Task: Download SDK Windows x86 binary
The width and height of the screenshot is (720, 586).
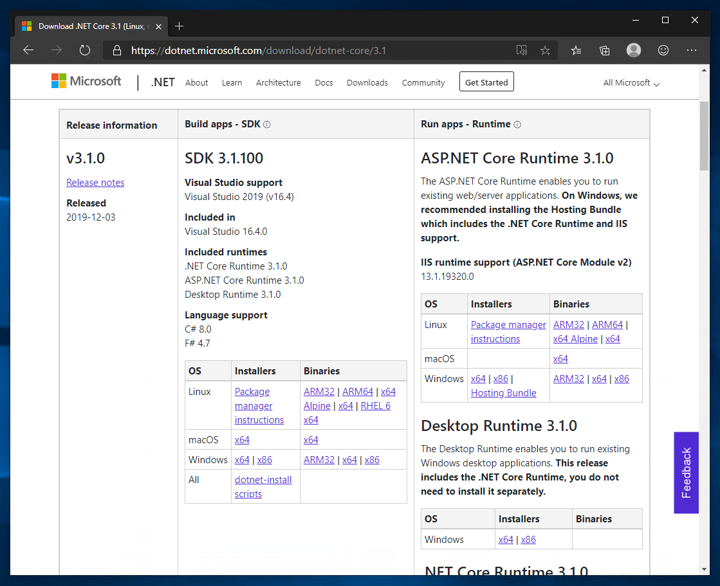Action: pos(372,460)
